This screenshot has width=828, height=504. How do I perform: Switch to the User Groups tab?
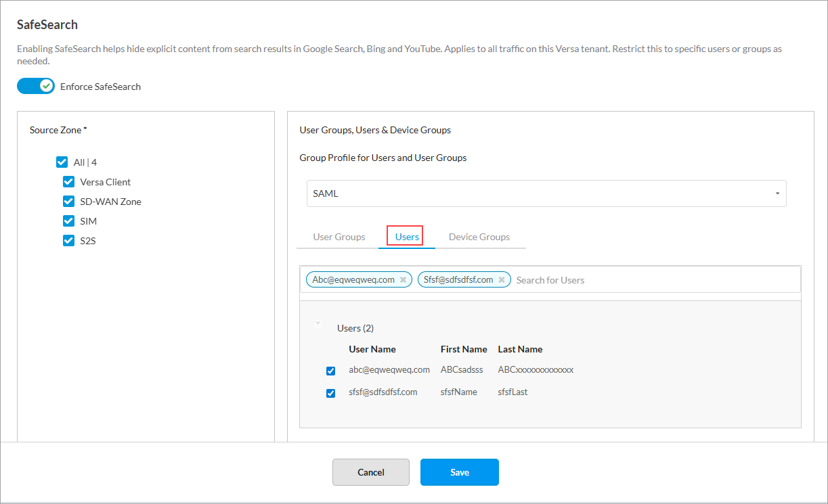click(x=339, y=237)
